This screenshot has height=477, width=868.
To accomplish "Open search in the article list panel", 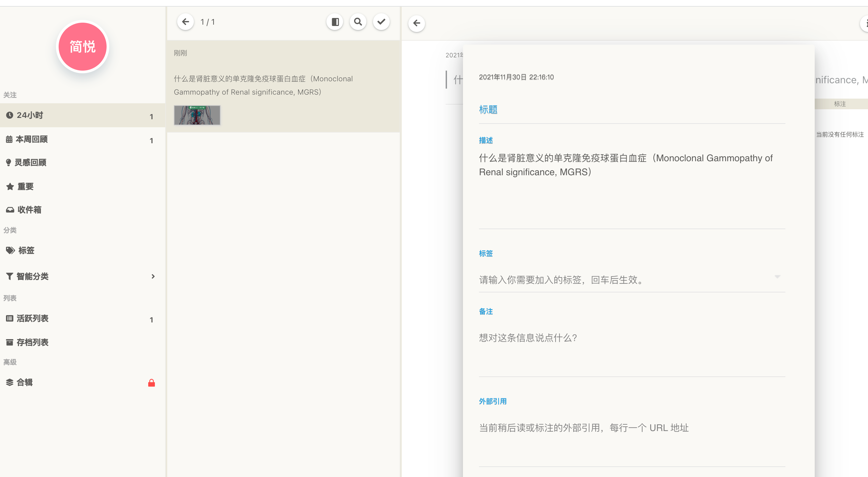I will [x=358, y=21].
